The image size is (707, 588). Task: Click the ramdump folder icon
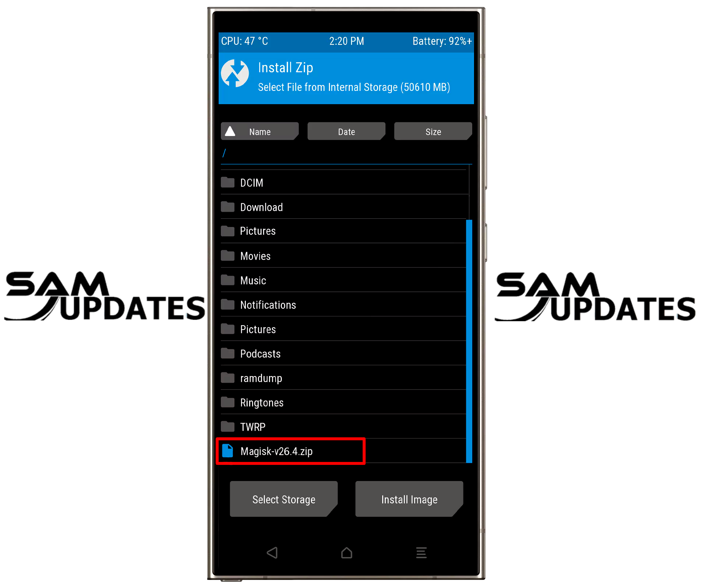click(x=229, y=376)
